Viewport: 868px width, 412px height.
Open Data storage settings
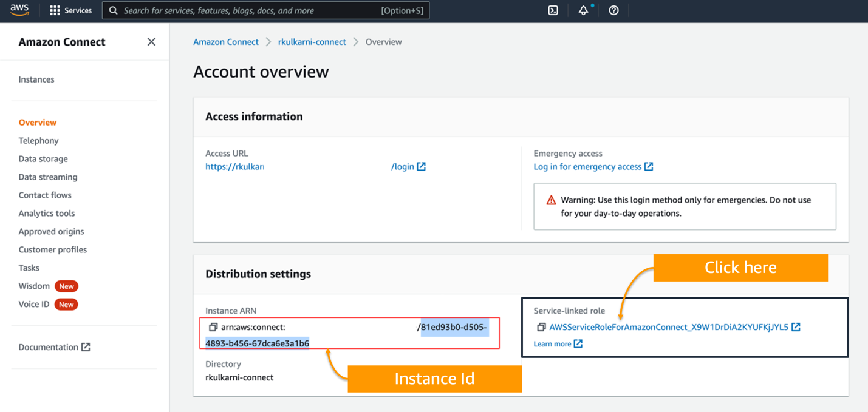pyautogui.click(x=43, y=158)
